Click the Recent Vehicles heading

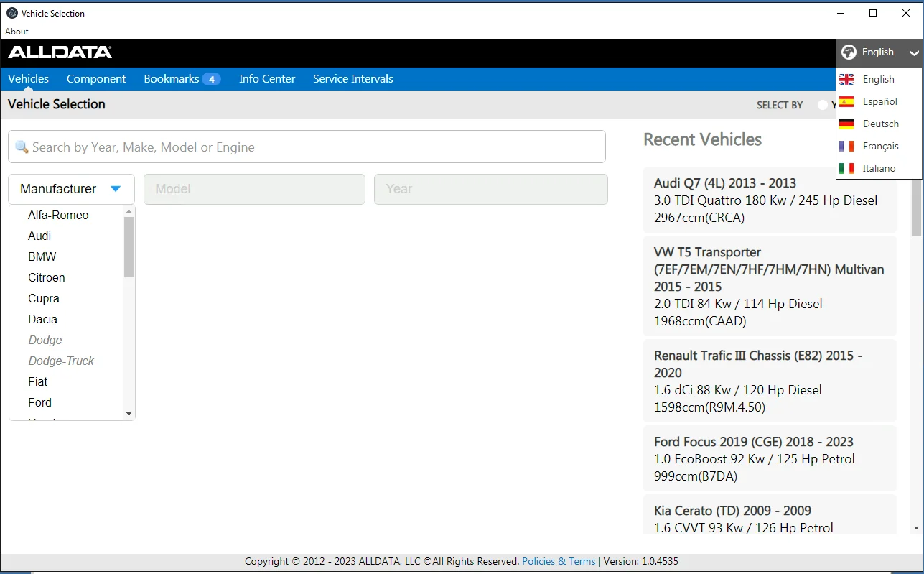(703, 139)
